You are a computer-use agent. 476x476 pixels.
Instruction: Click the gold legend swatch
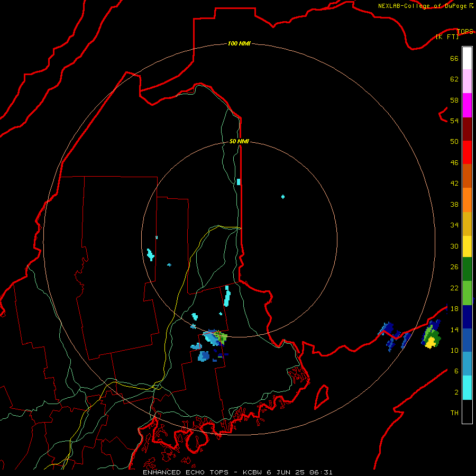(x=467, y=224)
